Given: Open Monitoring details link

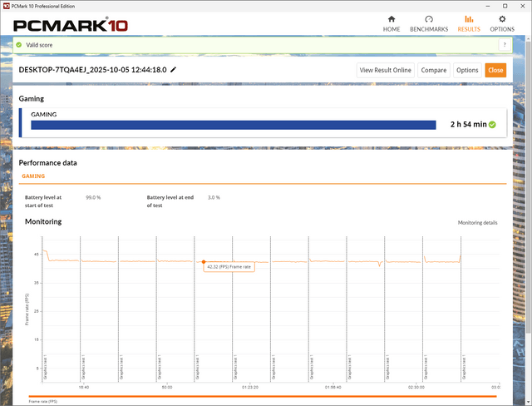Looking at the screenshot, I should (477, 223).
